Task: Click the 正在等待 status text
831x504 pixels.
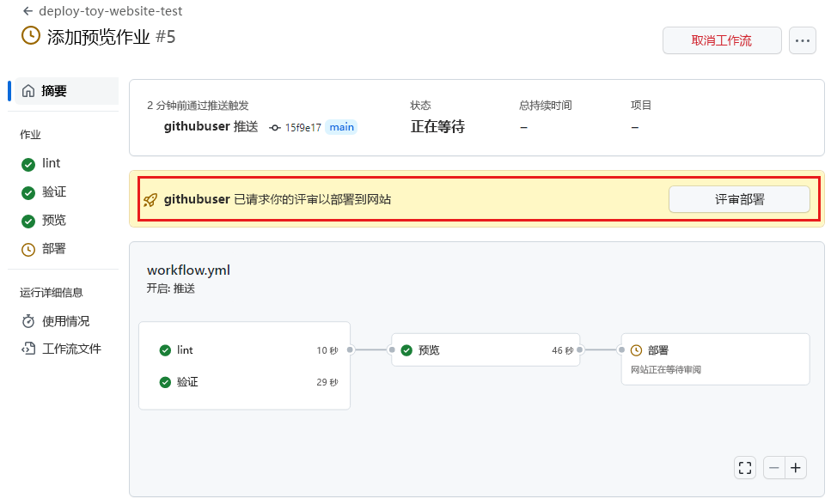Action: click(437, 126)
